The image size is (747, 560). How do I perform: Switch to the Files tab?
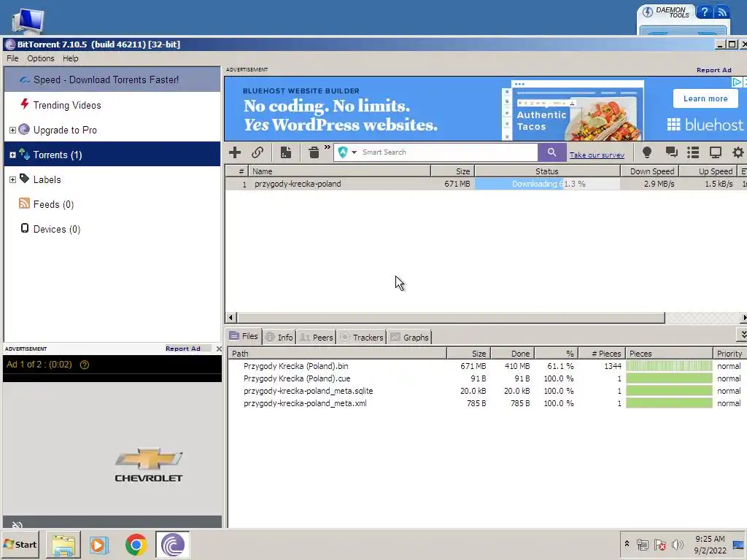pyautogui.click(x=244, y=336)
